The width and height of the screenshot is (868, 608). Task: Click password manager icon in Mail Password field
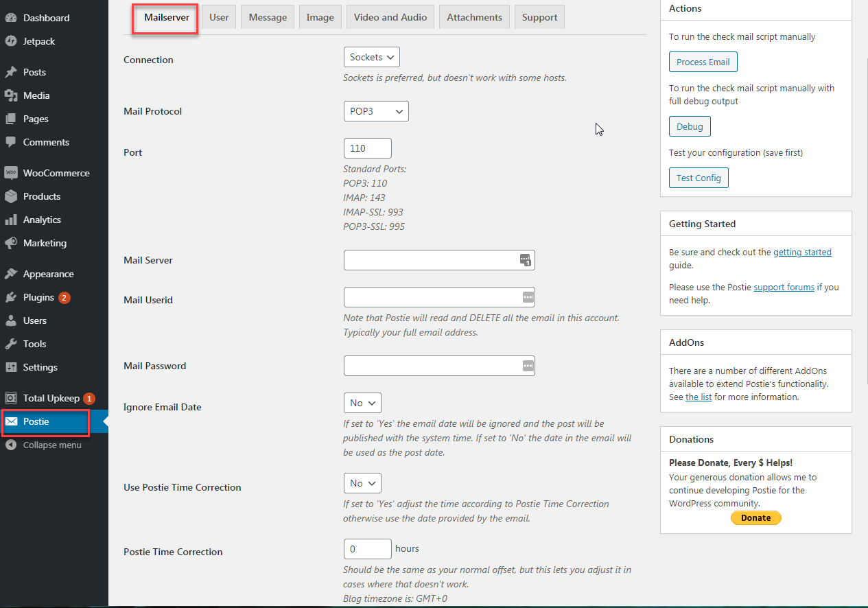point(528,366)
